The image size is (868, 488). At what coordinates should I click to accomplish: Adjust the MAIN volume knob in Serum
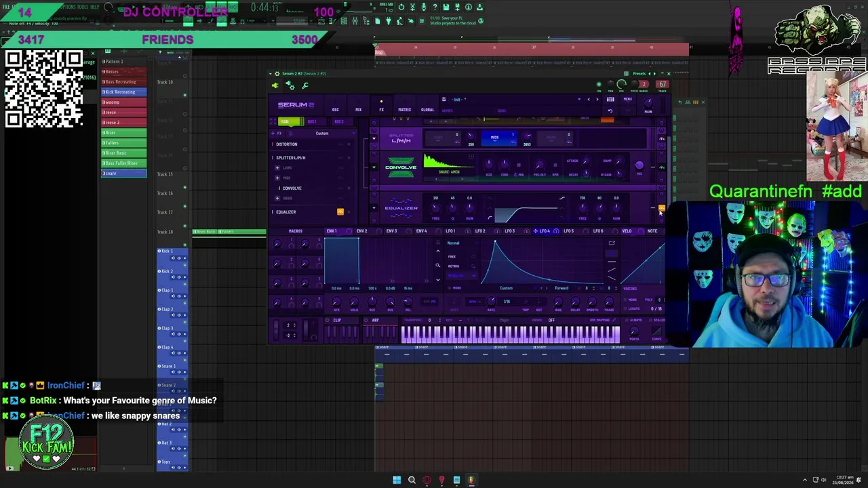point(648,102)
